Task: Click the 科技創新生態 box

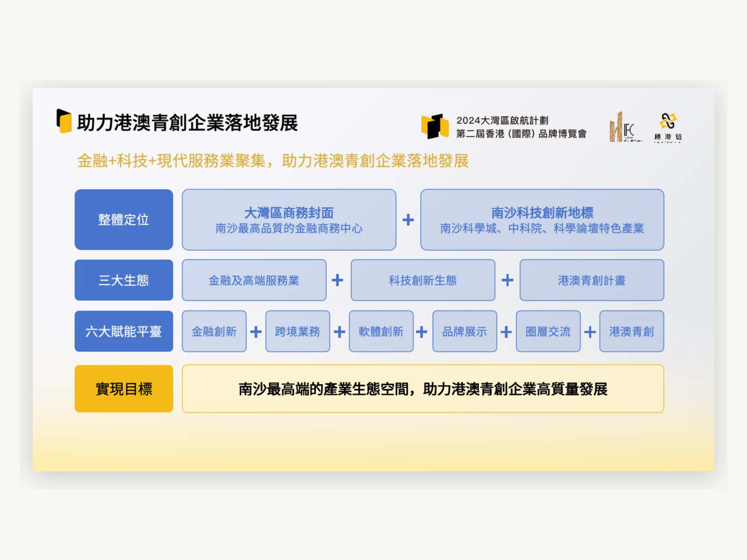Action: pos(423,280)
